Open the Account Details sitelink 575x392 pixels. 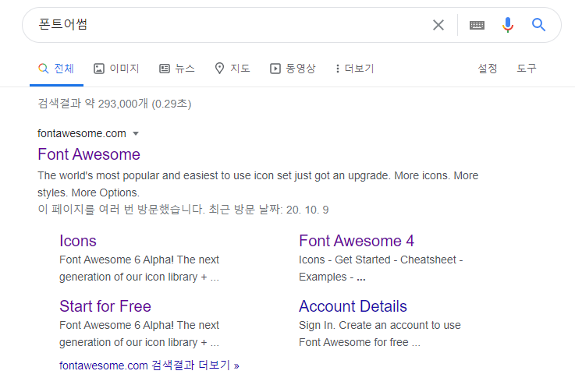point(353,306)
